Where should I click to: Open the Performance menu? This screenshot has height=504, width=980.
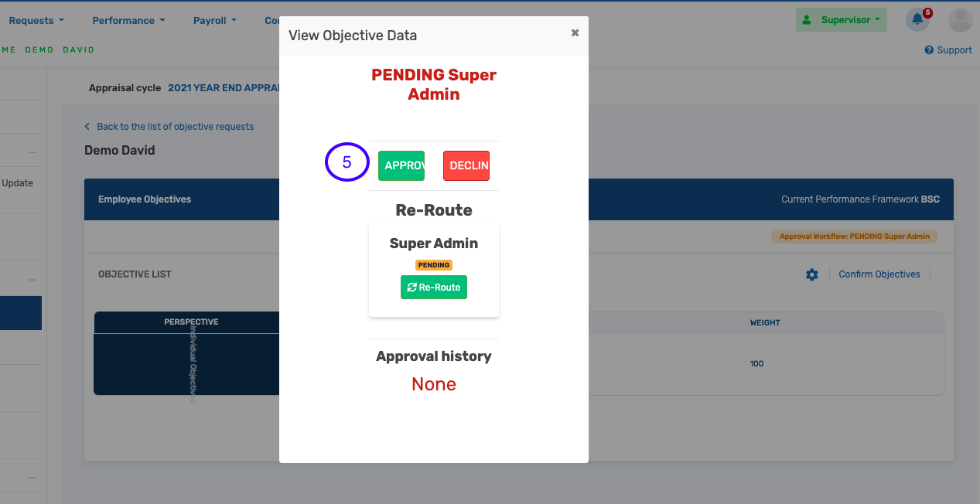coord(128,20)
